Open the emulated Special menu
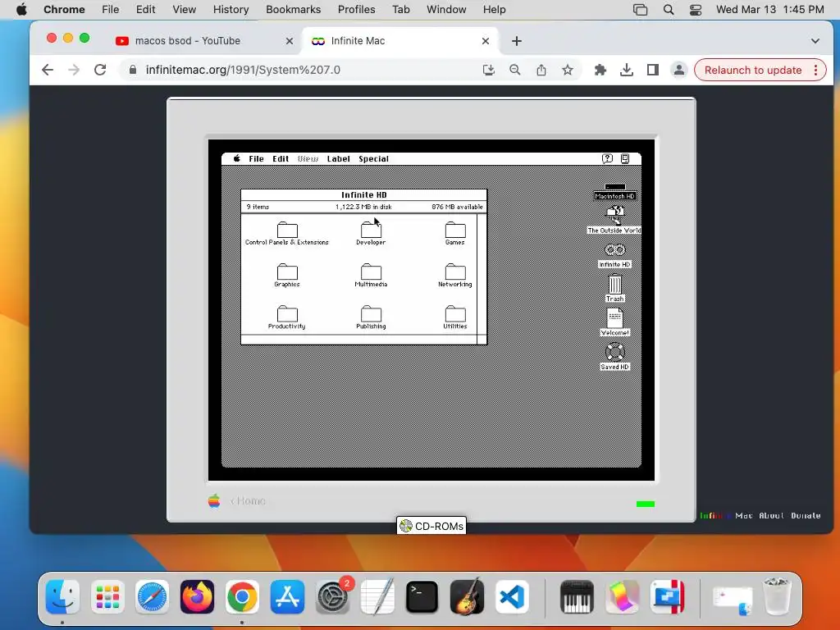The width and height of the screenshot is (840, 630). 373,158
